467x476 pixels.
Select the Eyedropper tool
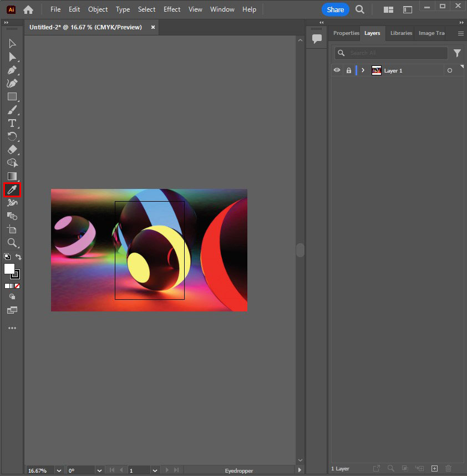click(12, 190)
